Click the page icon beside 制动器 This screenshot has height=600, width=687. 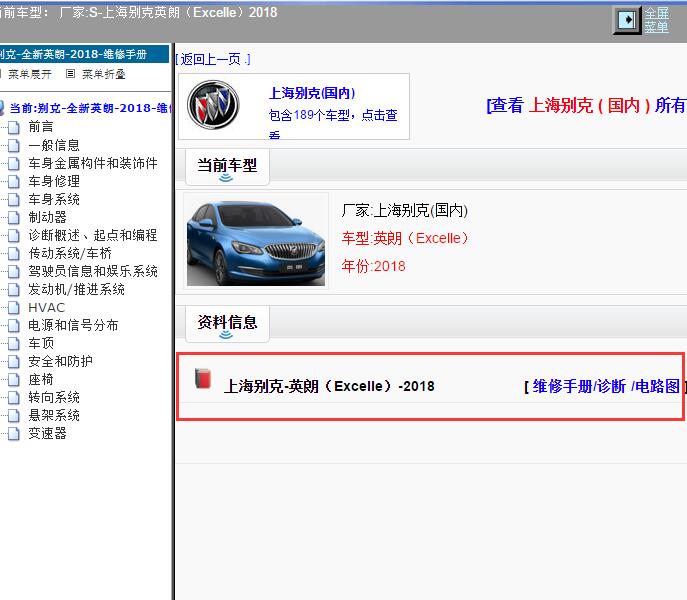[x=14, y=217]
